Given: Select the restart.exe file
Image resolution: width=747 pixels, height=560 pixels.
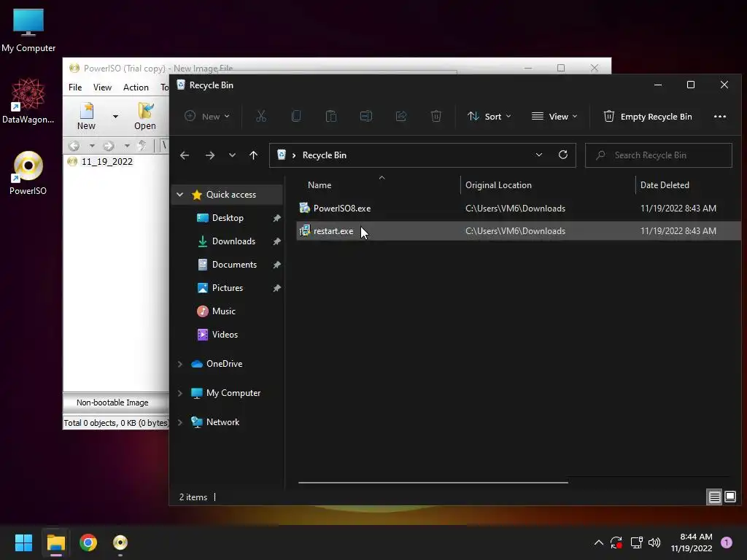Looking at the screenshot, I should tap(518, 231).
